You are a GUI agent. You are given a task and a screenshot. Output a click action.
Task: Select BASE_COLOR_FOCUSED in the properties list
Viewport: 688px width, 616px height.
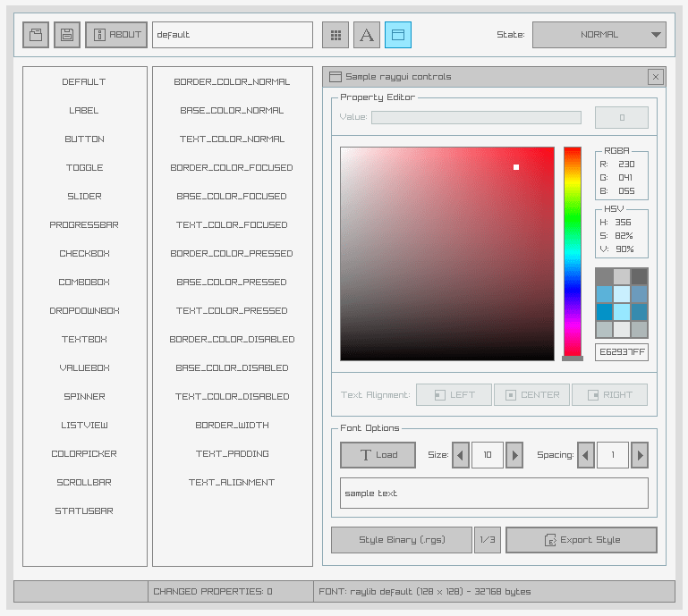[x=232, y=197]
